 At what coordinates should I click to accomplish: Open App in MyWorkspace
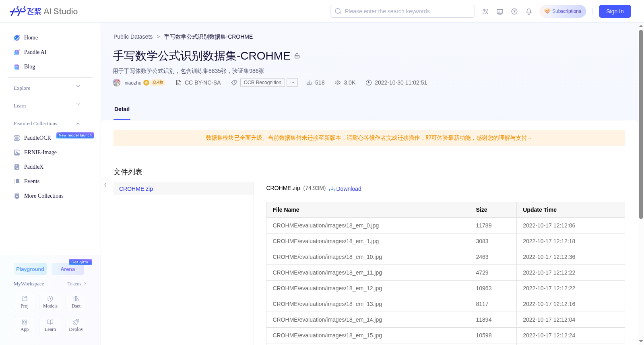pos(25,326)
